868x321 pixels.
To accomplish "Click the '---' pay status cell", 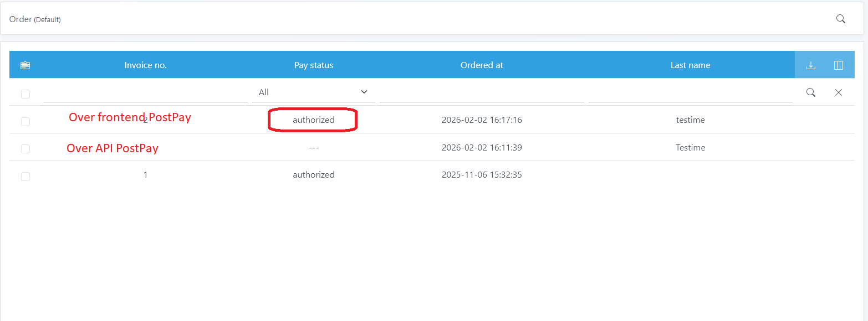I will [x=313, y=148].
